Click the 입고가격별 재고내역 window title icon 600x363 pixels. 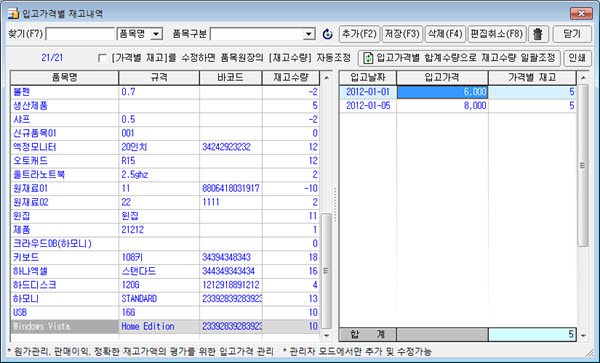pos(13,14)
